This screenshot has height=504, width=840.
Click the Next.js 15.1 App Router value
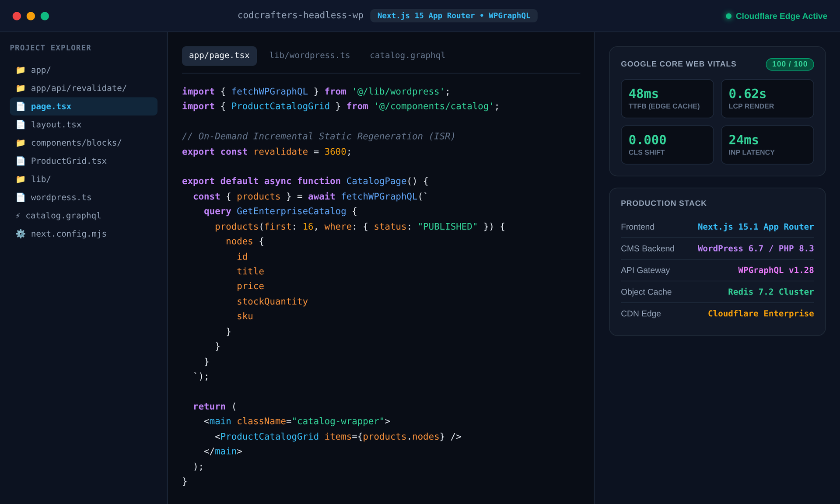click(x=756, y=227)
